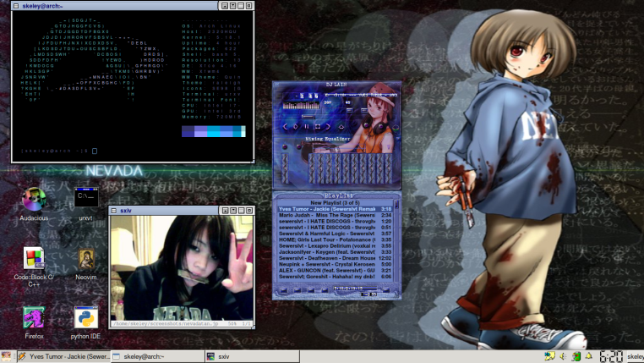
Task: Click the second playlist bottom button
Action: click(297, 290)
